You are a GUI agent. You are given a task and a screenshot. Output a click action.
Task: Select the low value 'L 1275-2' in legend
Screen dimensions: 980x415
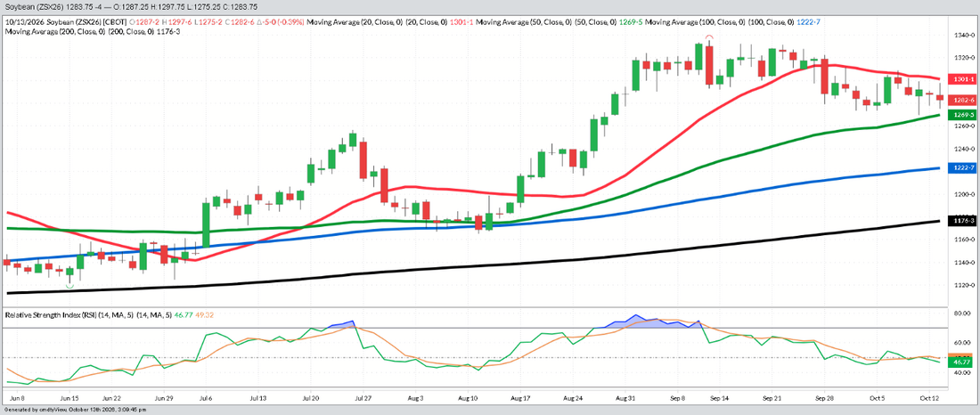(208, 22)
